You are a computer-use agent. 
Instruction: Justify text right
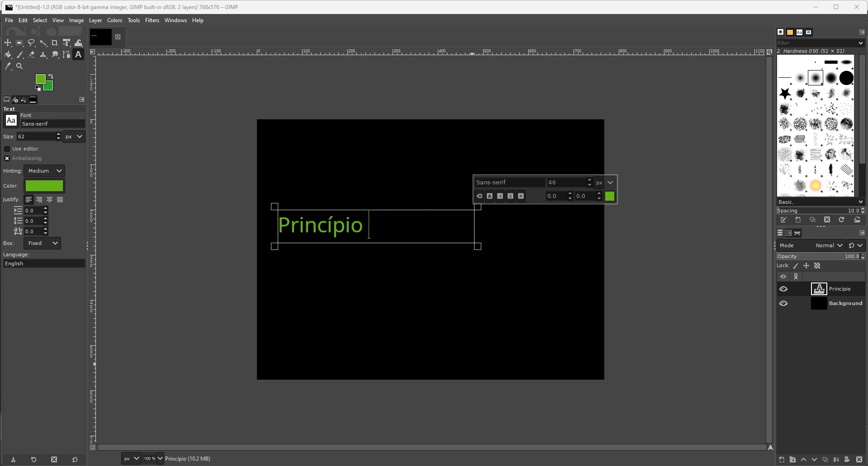click(39, 199)
